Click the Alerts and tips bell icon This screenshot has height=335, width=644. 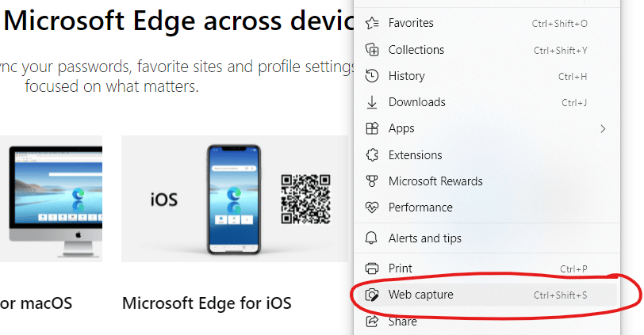(x=372, y=238)
